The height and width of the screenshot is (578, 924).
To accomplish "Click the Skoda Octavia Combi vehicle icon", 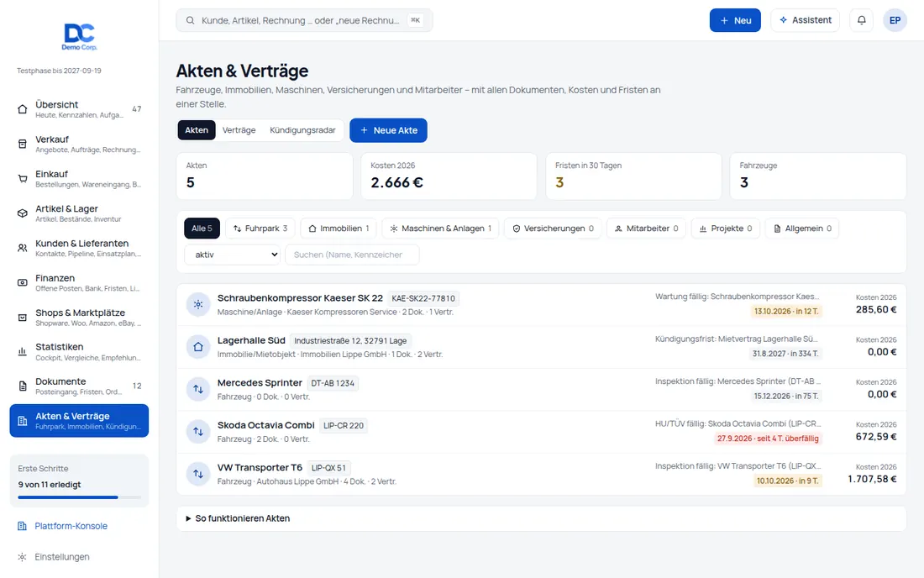I will [x=198, y=432].
